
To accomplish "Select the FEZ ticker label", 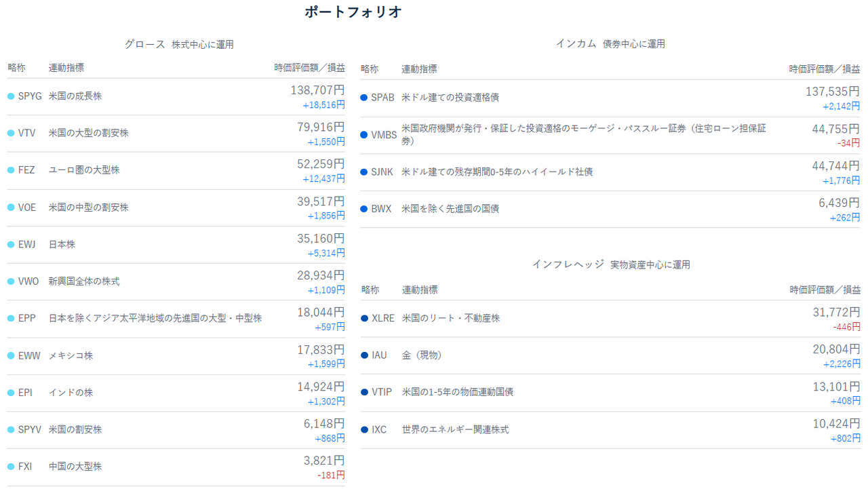I will pos(26,170).
